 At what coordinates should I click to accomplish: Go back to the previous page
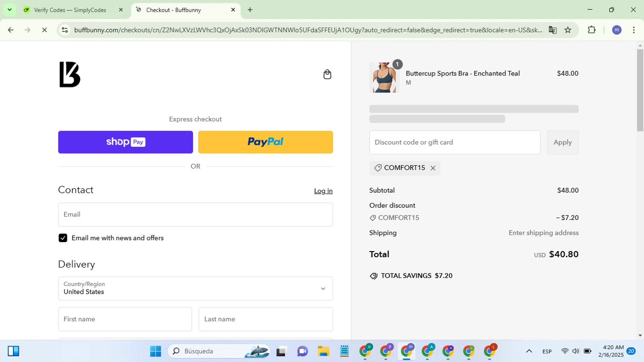click(x=11, y=30)
